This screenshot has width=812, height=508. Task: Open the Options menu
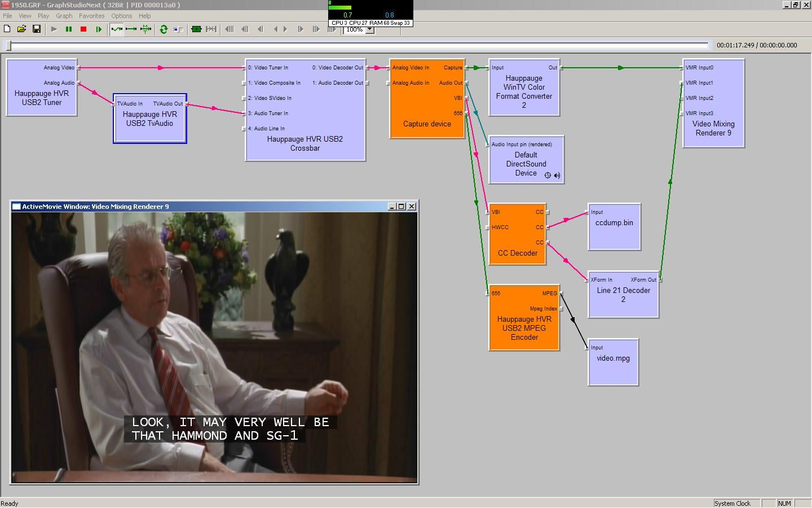click(121, 16)
